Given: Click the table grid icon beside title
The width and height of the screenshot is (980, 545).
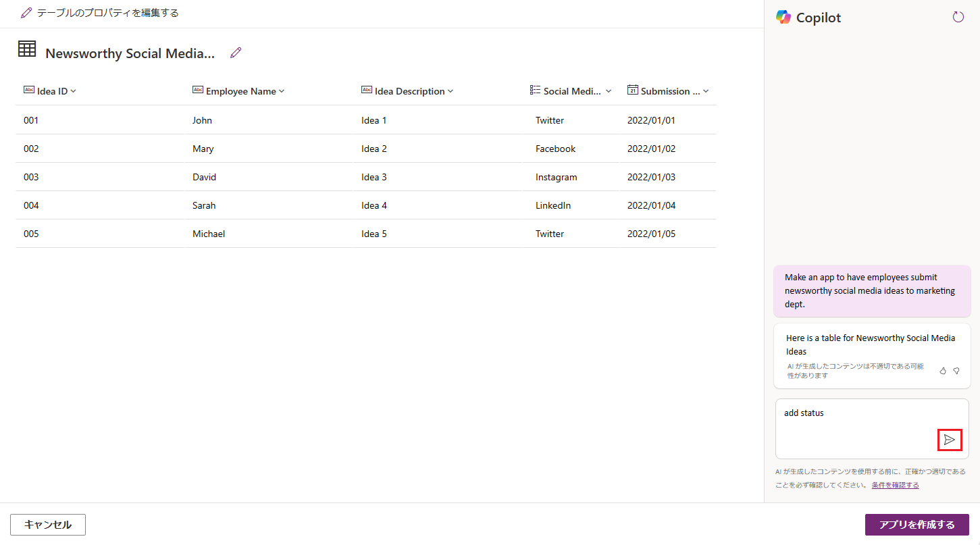Looking at the screenshot, I should [27, 49].
